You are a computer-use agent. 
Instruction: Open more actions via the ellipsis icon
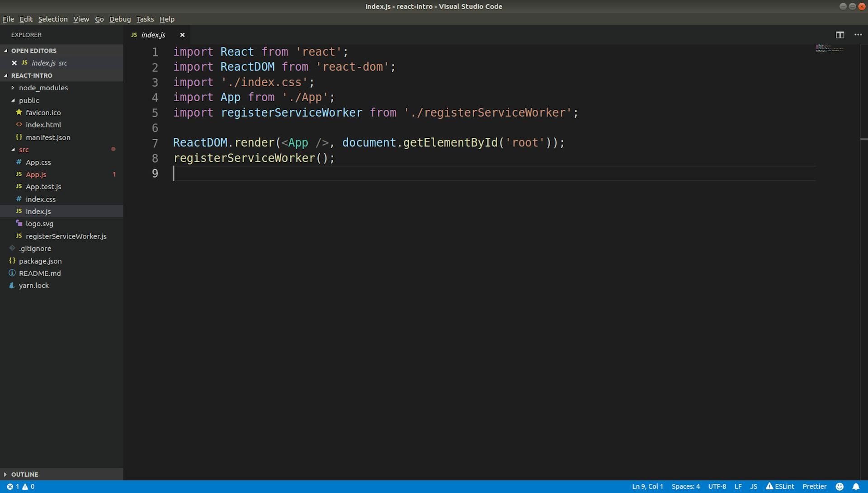[x=858, y=35]
